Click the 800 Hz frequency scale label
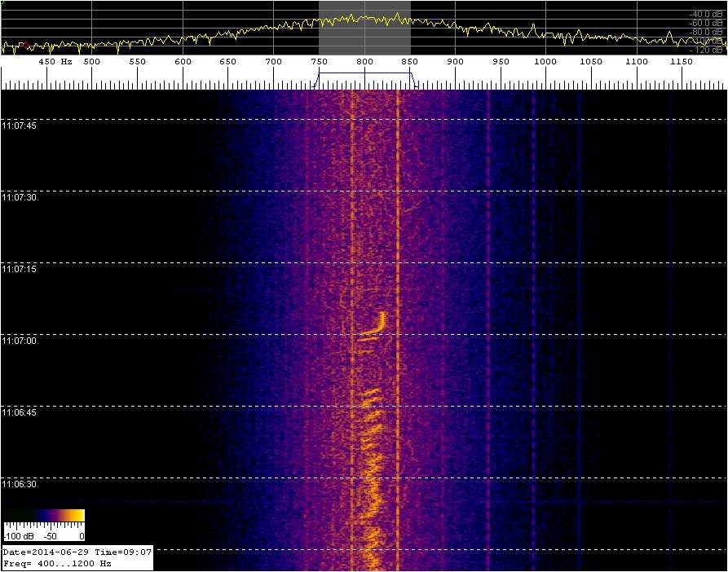This screenshot has height=572, width=728. click(x=364, y=62)
